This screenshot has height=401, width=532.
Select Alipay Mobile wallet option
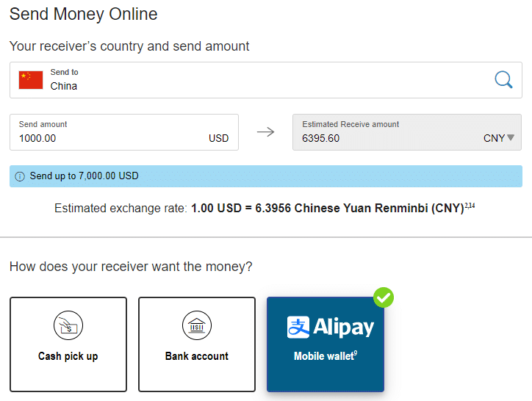tap(326, 344)
